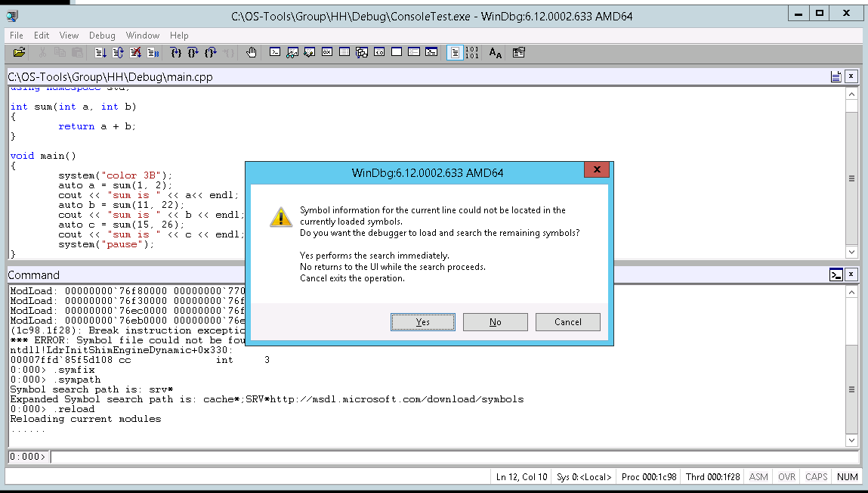
Task: Click the ASM status bar indicator
Action: coord(758,476)
